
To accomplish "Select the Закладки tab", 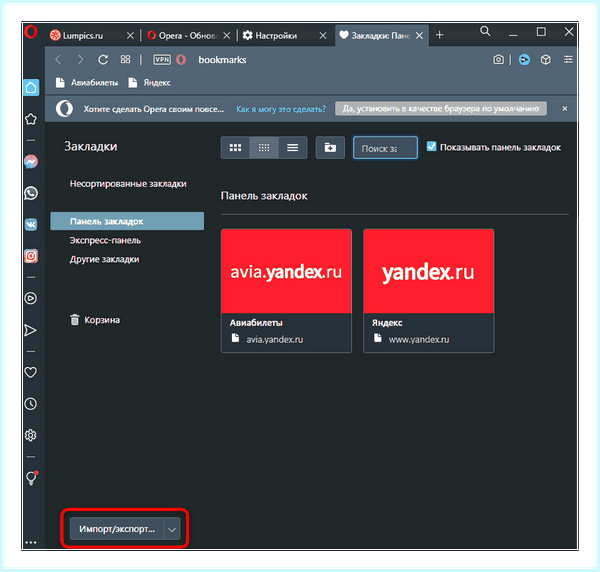I will coord(375,36).
